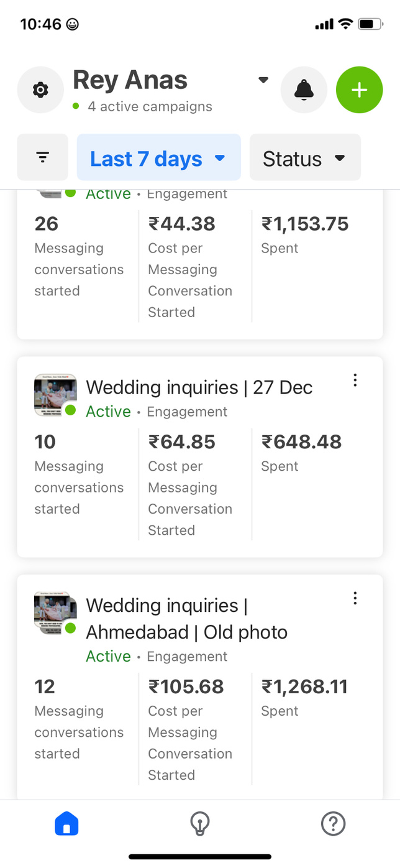Open the filter options icon

[x=42, y=157]
